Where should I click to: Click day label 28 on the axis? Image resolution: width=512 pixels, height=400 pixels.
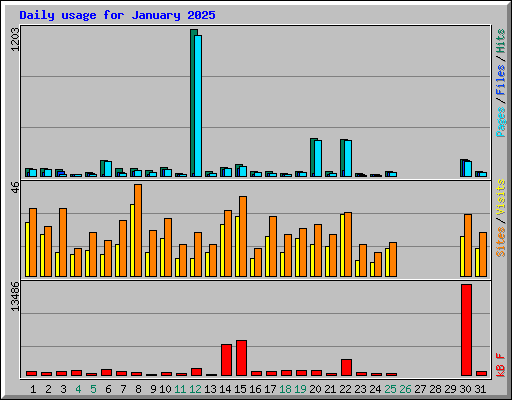(x=435, y=389)
